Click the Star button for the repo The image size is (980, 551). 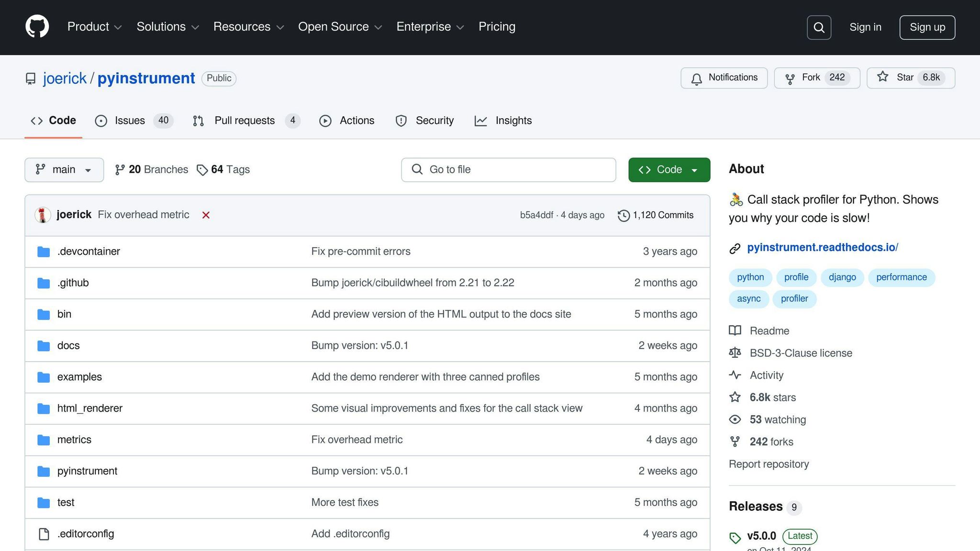pyautogui.click(x=910, y=77)
